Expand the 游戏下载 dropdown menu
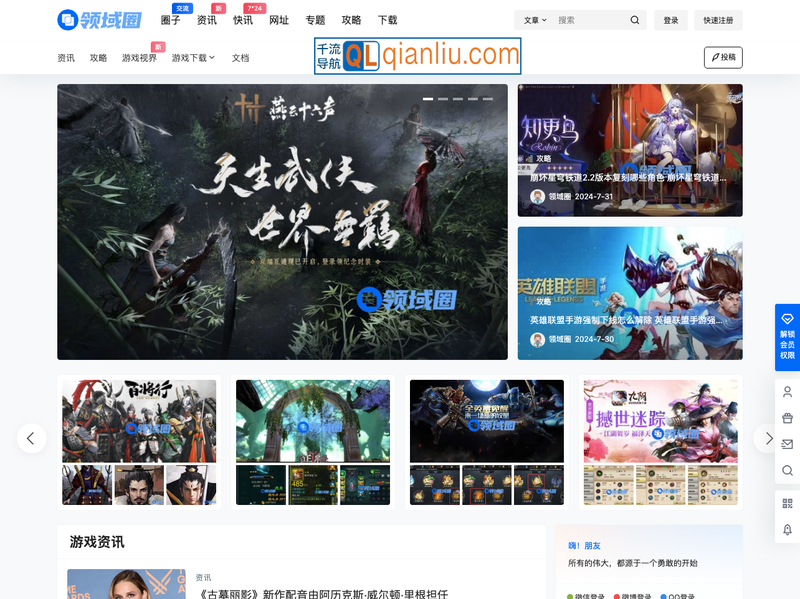 (193, 58)
